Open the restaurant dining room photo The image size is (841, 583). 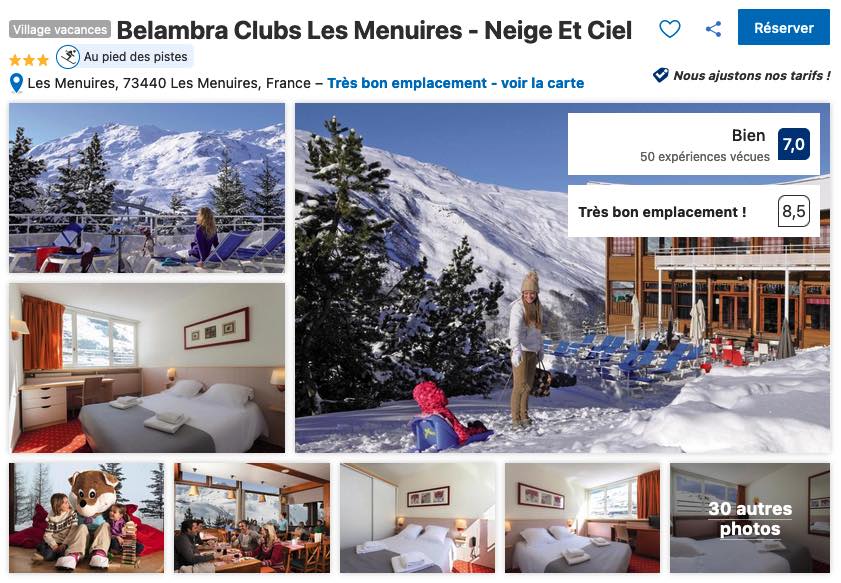[x=252, y=518]
